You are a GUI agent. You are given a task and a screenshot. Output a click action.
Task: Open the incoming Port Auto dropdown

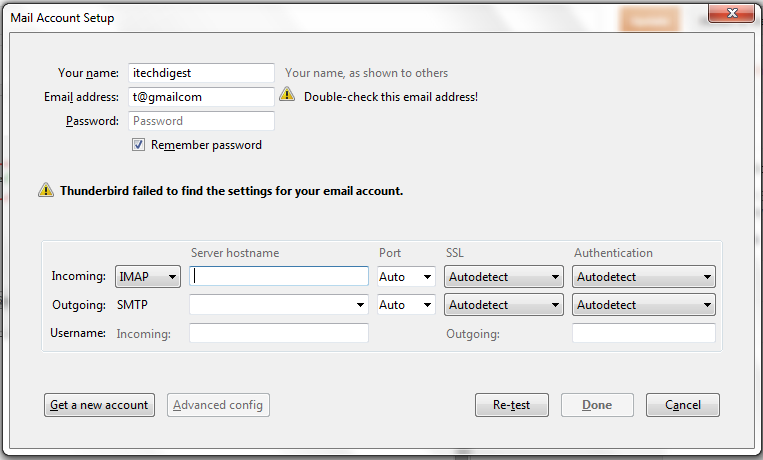click(x=406, y=276)
